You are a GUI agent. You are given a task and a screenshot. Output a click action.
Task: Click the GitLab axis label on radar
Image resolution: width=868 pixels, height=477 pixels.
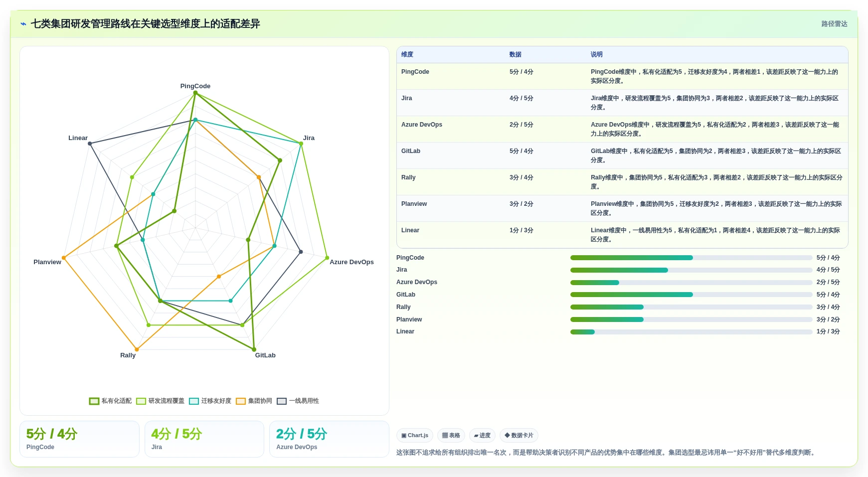265,355
